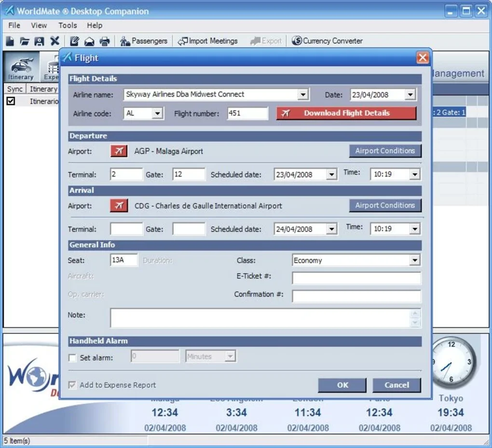Expand the Airline name dropdown
The width and height of the screenshot is (492, 448).
tap(303, 95)
